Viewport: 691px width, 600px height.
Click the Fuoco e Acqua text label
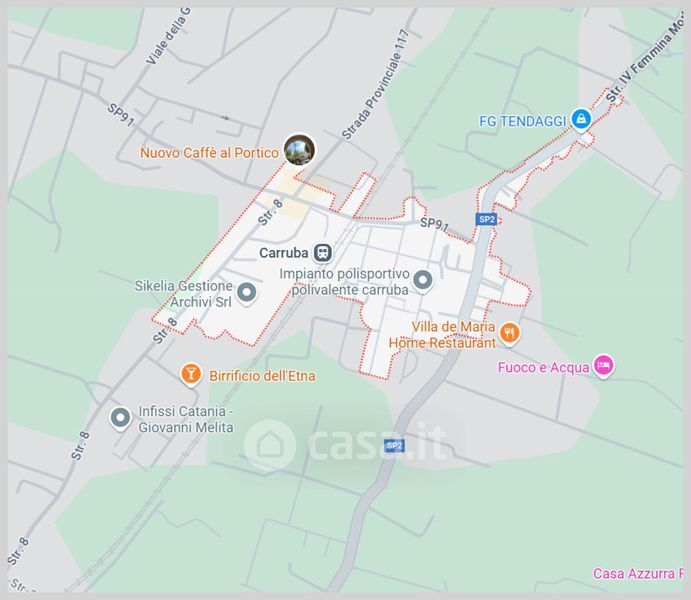[x=543, y=367]
